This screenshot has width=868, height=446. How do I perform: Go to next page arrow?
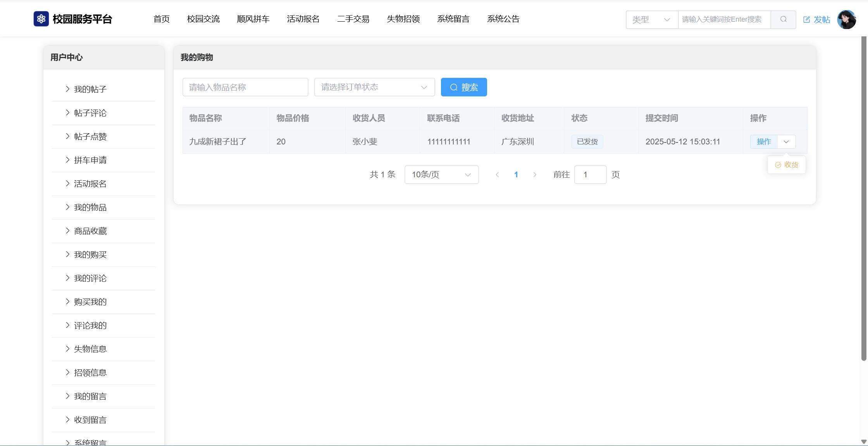pyautogui.click(x=535, y=175)
